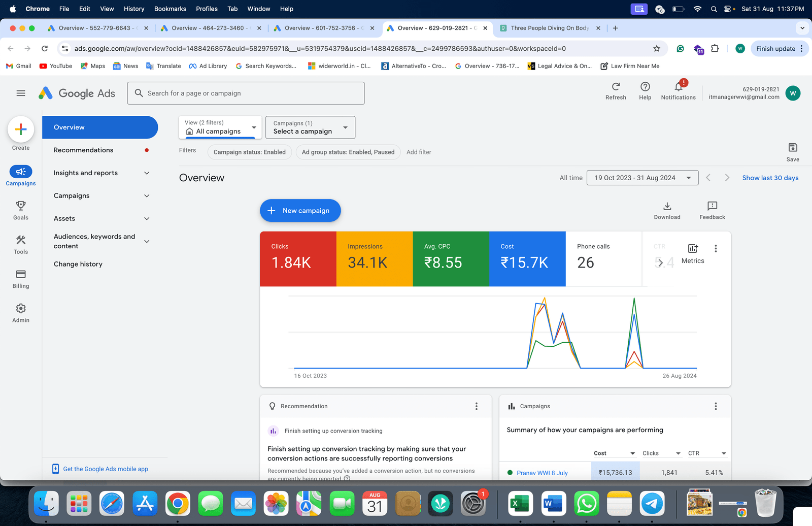Click the Save icon
This screenshot has width=812, height=526.
[793, 148]
